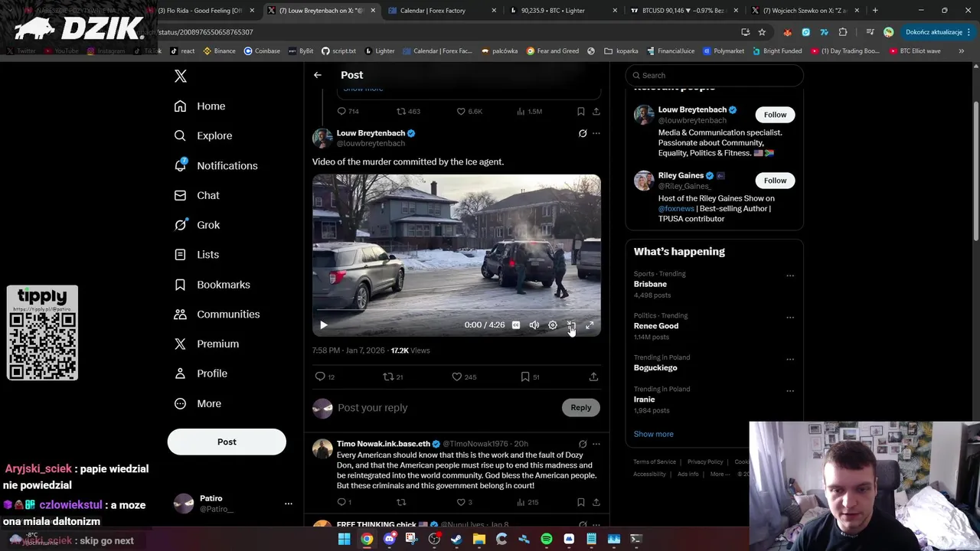Viewport: 980px width, 551px height.
Task: Open the Coinbase bookmark
Action: coord(262,51)
